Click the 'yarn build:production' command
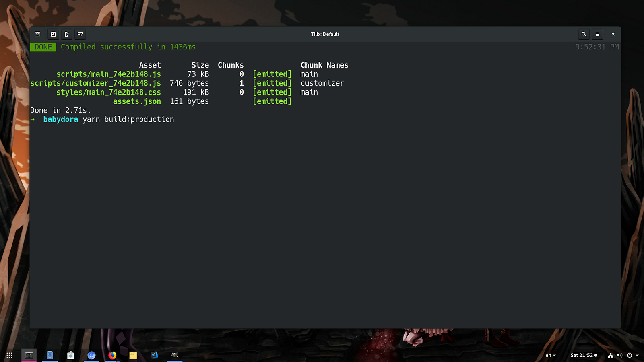This screenshot has height=362, width=644. coord(128,119)
